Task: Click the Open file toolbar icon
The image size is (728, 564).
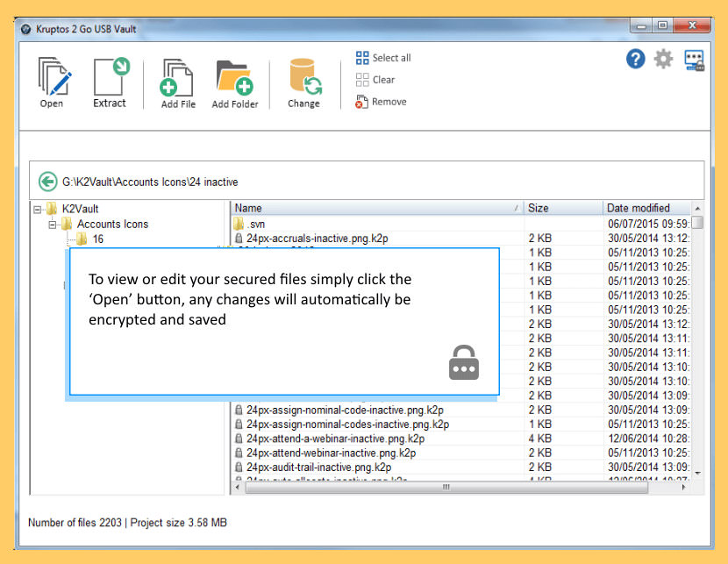Action: pyautogui.click(x=54, y=76)
